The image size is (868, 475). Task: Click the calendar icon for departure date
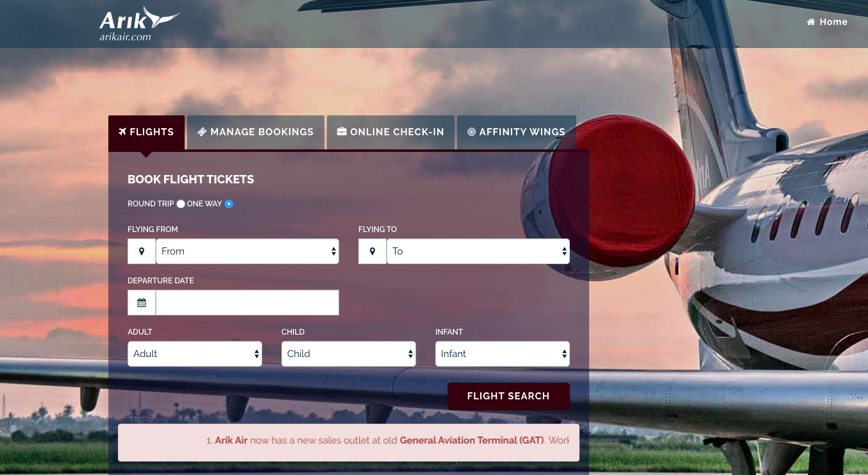(x=142, y=303)
